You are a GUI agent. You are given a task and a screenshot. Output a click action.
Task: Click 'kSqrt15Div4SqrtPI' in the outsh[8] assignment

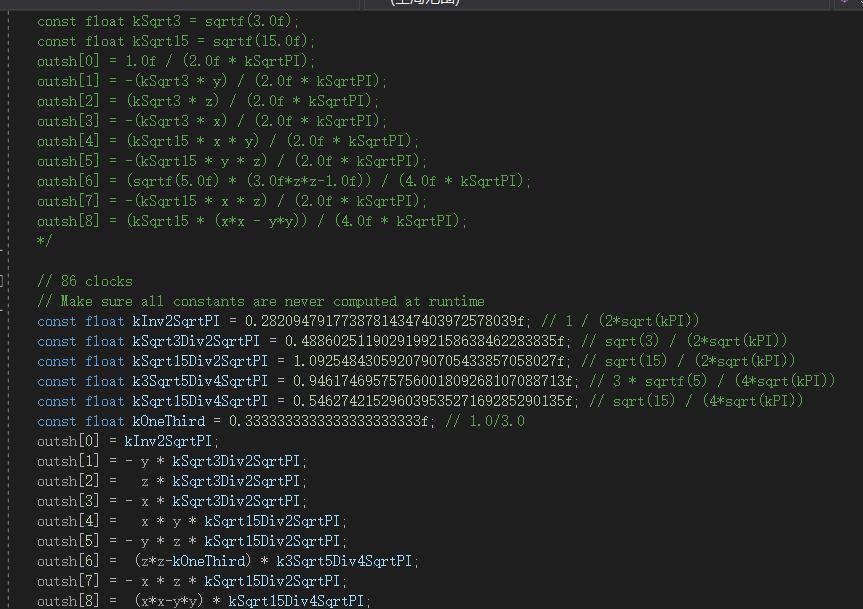[x=296, y=601]
